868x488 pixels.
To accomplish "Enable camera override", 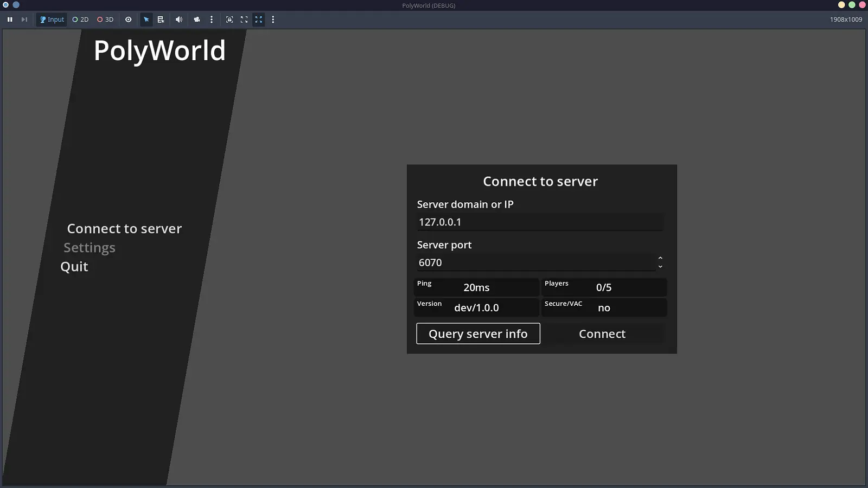I will (196, 19).
